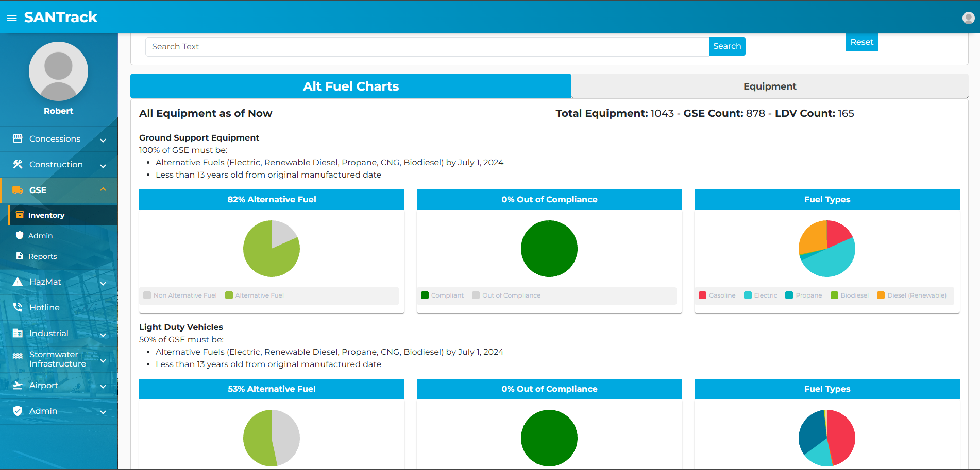The height and width of the screenshot is (470, 980).
Task: Switch to the Equipment tab
Action: 770,86
